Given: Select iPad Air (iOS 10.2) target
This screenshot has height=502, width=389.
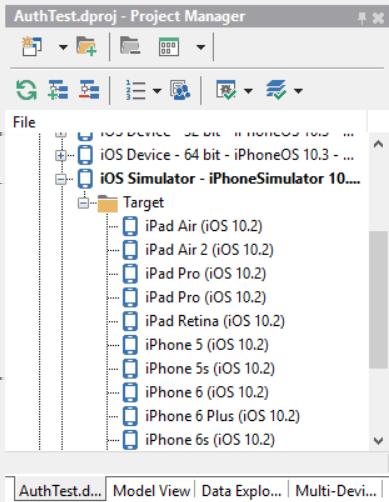Looking at the screenshot, I should point(204,226).
